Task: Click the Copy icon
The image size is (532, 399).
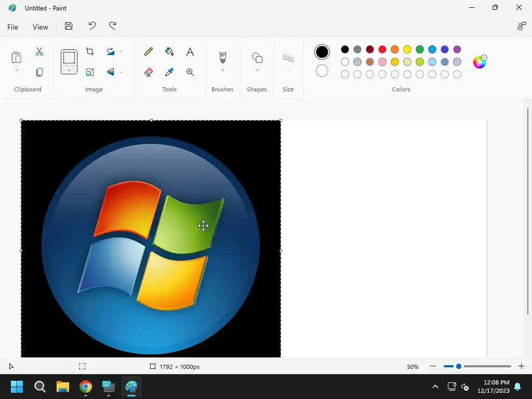Action: point(39,72)
